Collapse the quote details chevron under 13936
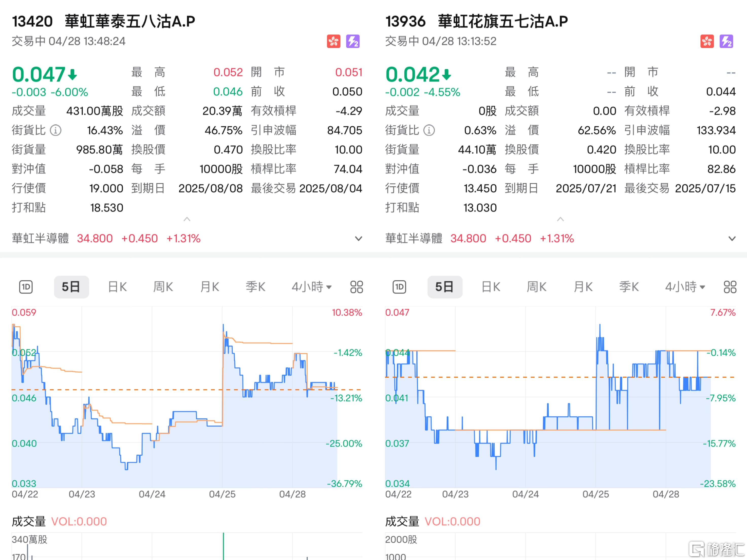Screen dimensions: 747x560 click(561, 219)
